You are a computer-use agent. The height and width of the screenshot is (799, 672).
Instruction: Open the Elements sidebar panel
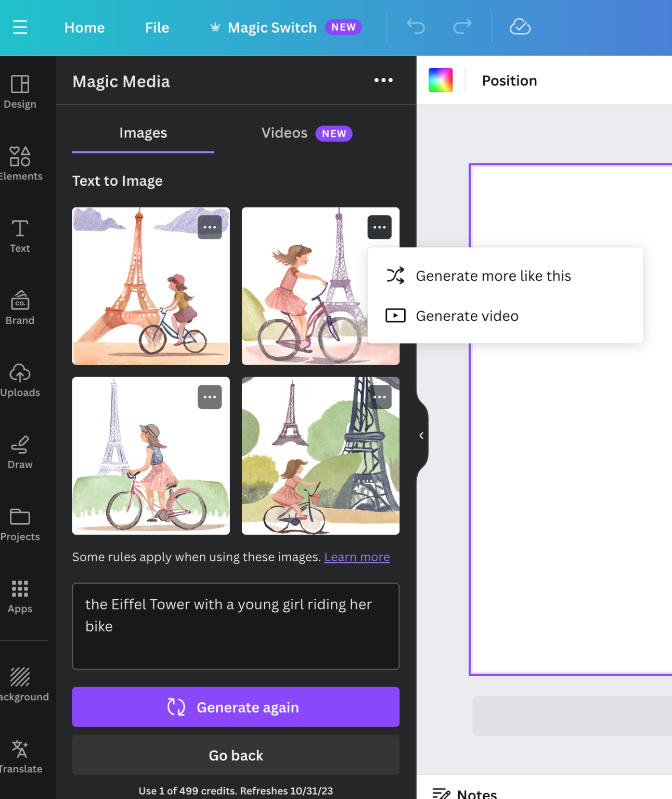[20, 164]
